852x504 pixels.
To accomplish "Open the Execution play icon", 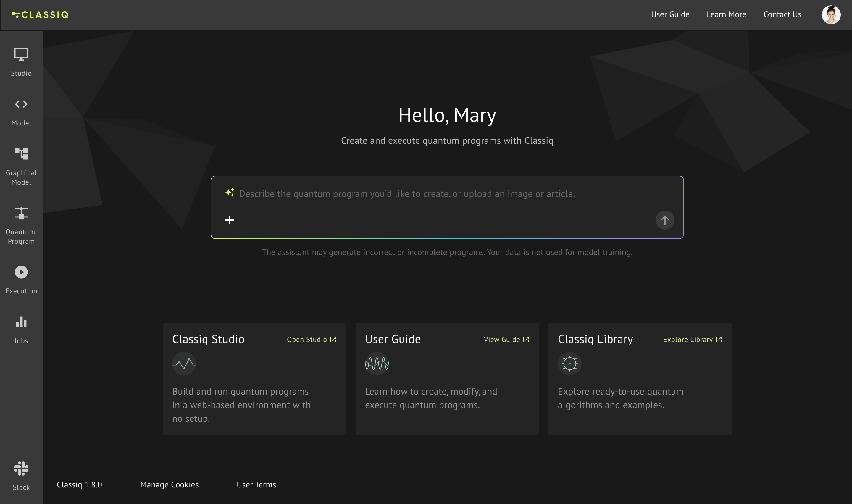I will pyautogui.click(x=21, y=272).
